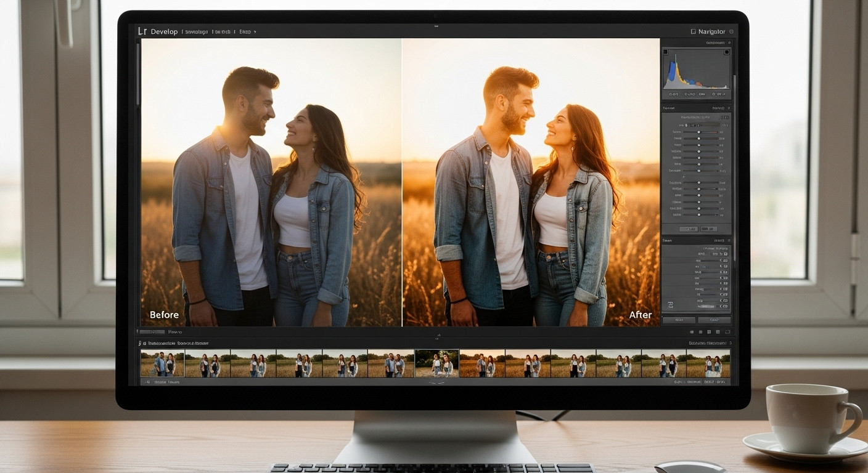This screenshot has width=868, height=473.
Task: Click the Lr logo icon
Action: coord(142,31)
